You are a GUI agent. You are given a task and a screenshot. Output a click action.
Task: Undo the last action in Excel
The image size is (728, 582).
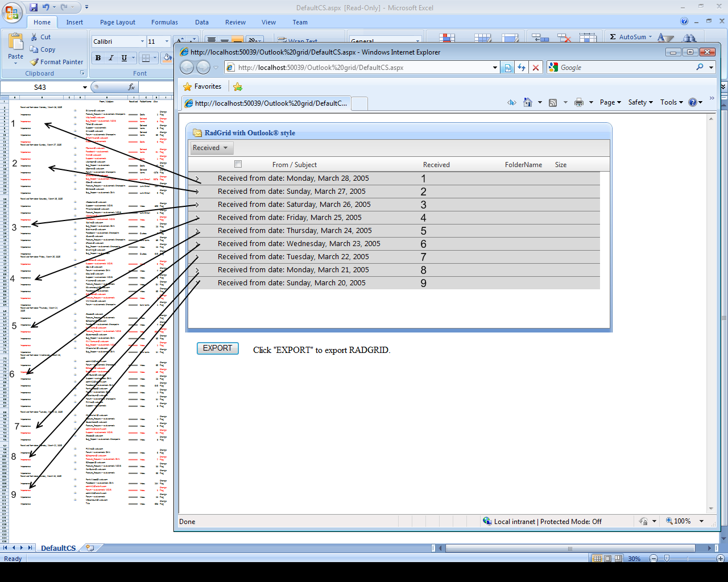[x=46, y=7]
